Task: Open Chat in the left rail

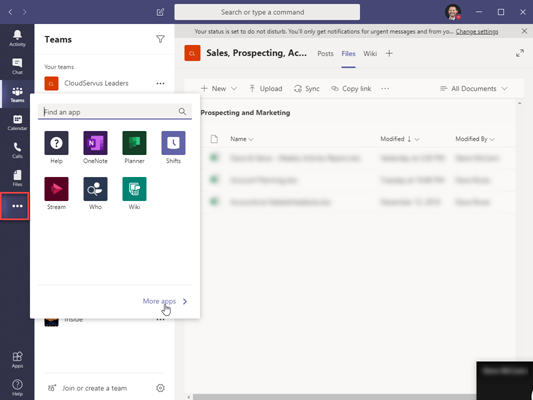Action: pos(17,66)
